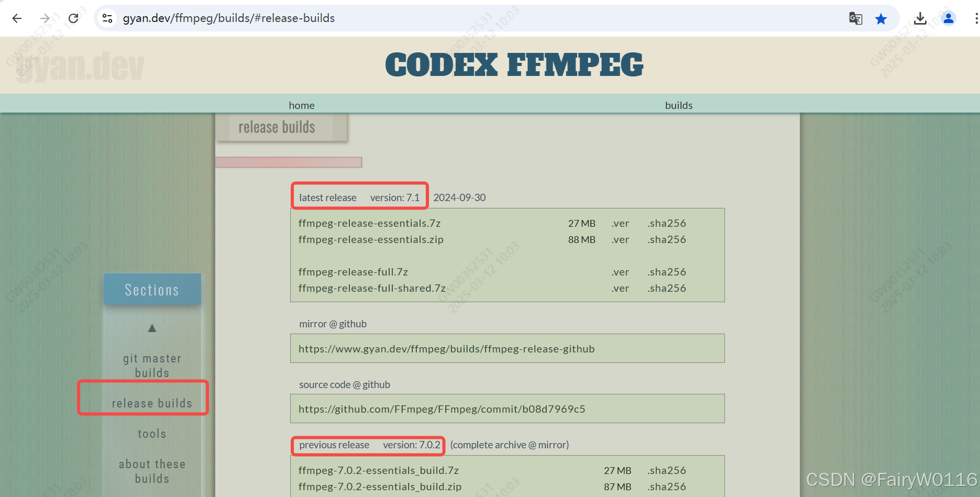Viewport: 980px width, 497px height.
Task: Click the 'latest release' label
Action: tap(327, 197)
